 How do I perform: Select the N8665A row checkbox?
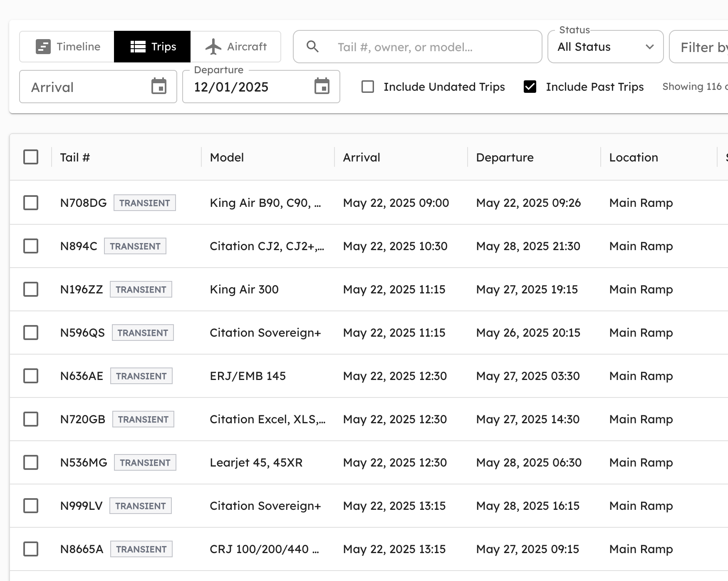pos(31,549)
